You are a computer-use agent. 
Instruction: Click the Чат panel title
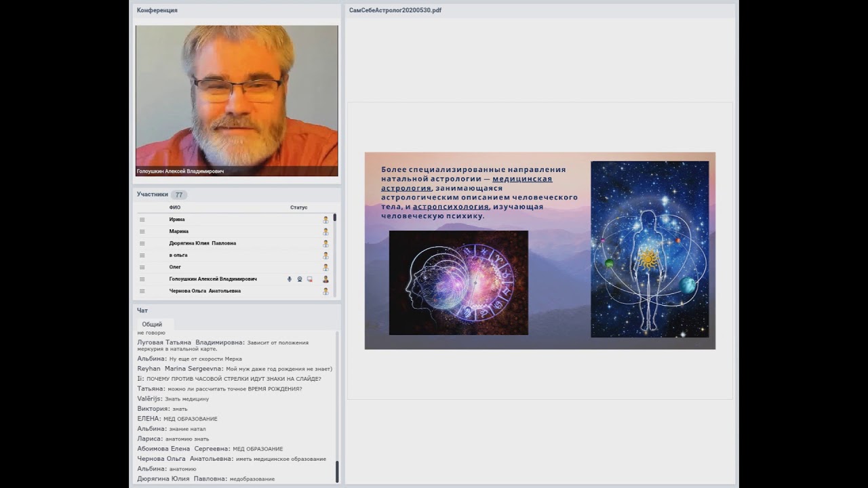(142, 310)
